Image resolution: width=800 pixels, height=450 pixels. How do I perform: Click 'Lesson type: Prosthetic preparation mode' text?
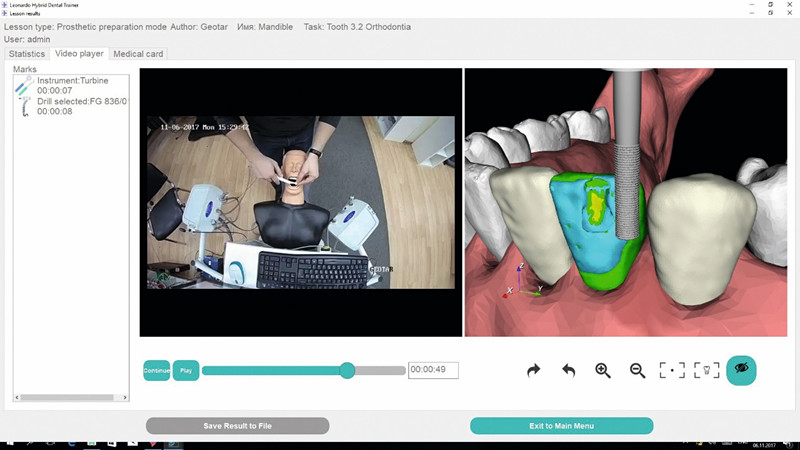[x=85, y=27]
